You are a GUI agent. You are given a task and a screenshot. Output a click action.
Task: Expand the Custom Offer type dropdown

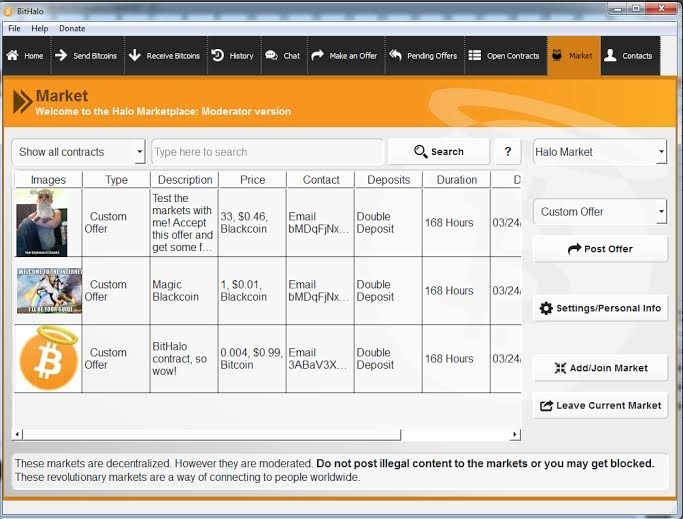pyautogui.click(x=599, y=212)
